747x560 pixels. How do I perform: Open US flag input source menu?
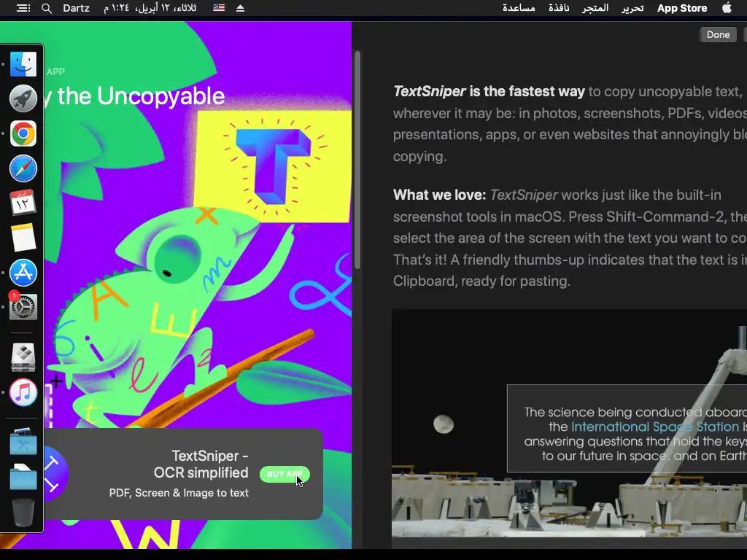coord(219,7)
